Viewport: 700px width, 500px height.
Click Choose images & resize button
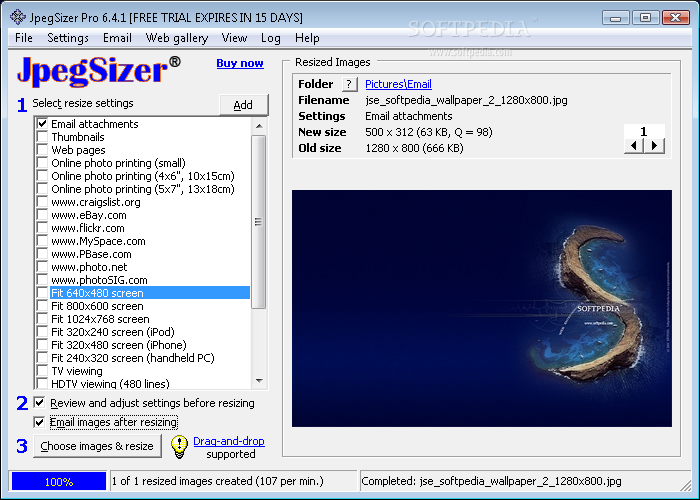[x=97, y=446]
